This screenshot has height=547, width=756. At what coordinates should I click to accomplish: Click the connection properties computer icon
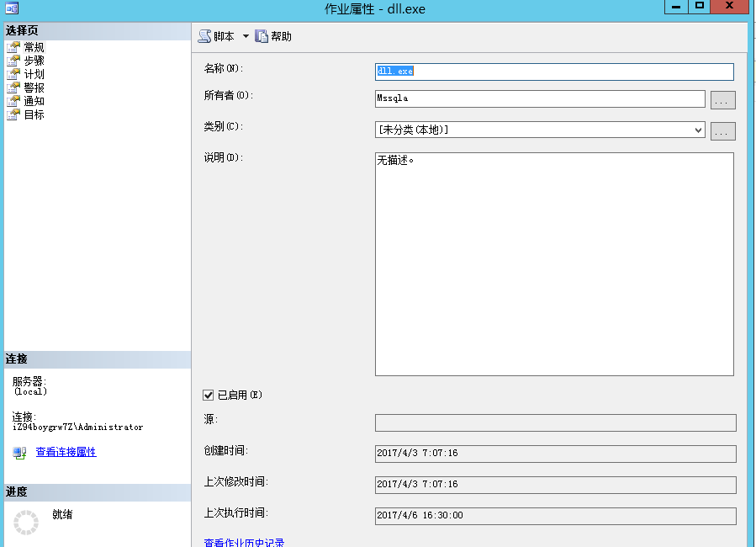[x=19, y=453]
